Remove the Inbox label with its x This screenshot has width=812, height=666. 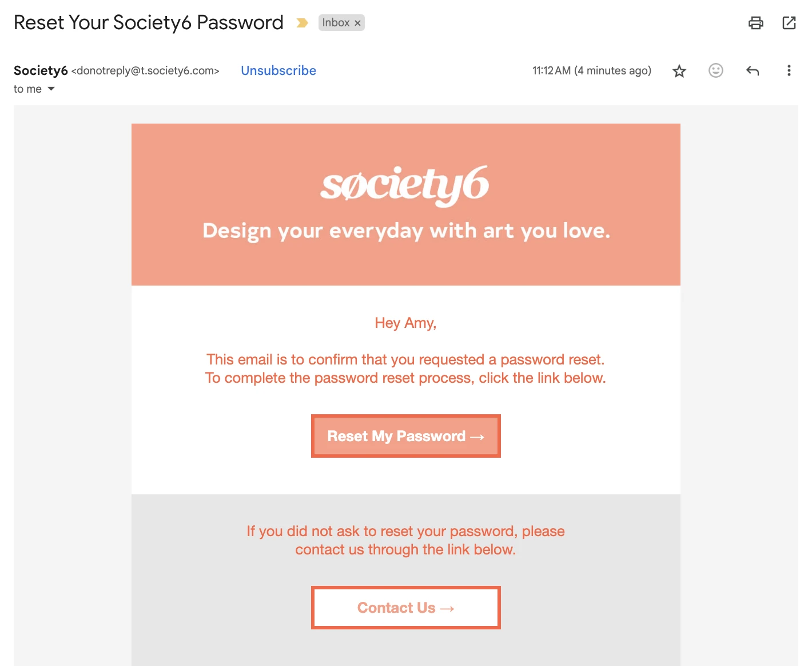[x=358, y=23]
